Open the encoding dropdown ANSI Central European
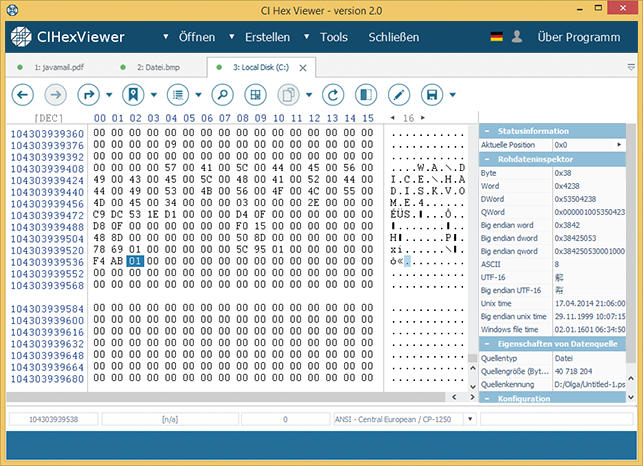 (x=470, y=419)
